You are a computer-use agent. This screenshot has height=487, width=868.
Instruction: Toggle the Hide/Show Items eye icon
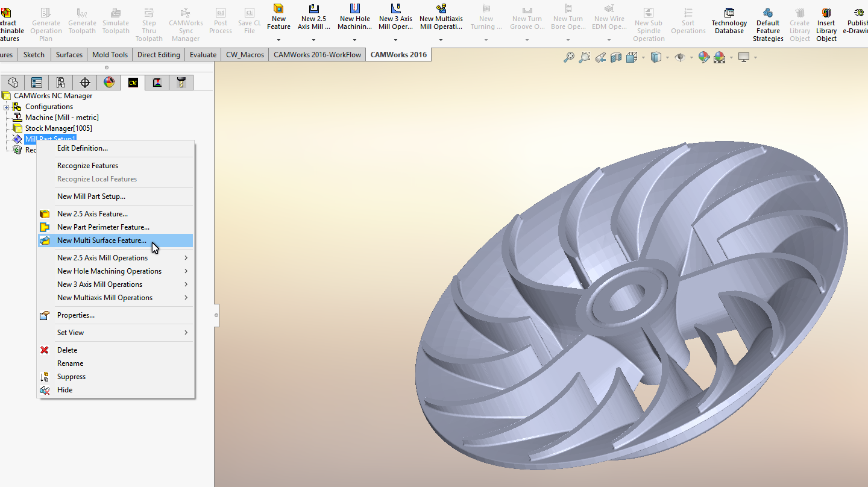(x=680, y=57)
